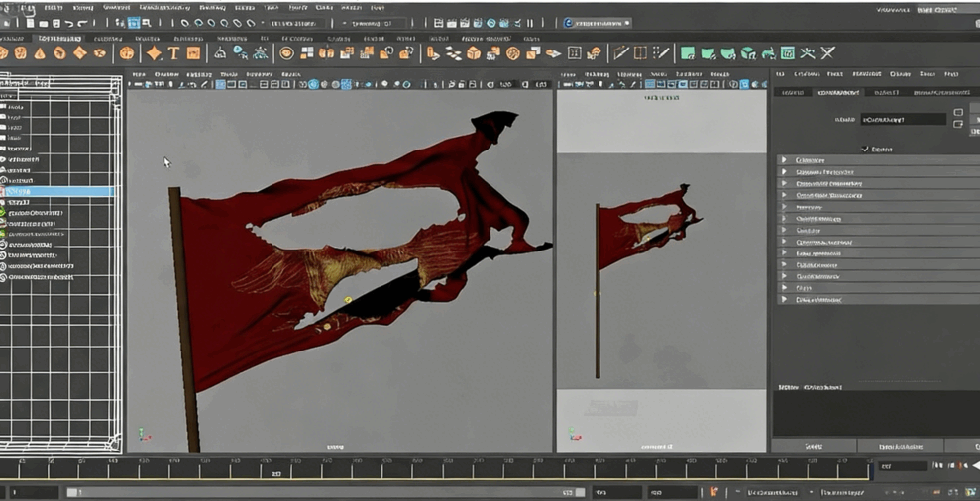Click the middle button at the Attribute Editor bottom
This screenshot has height=501, width=980.
(x=900, y=447)
